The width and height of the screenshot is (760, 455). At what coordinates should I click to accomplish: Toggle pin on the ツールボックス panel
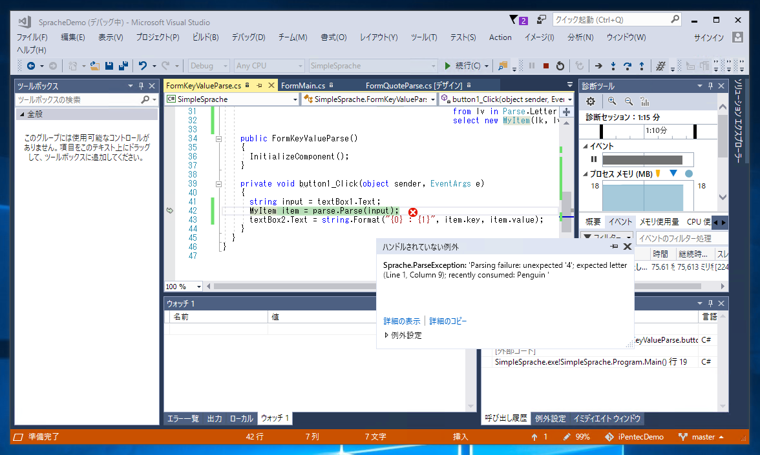click(x=141, y=86)
